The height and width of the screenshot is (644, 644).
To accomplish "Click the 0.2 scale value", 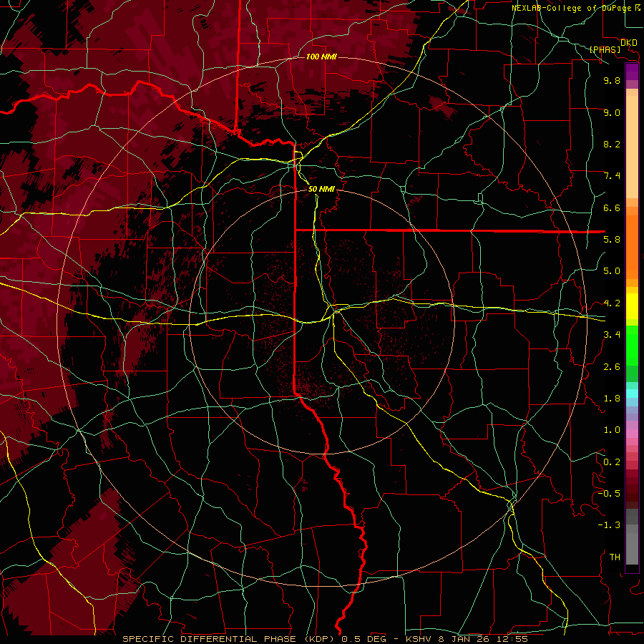I will pyautogui.click(x=612, y=462).
